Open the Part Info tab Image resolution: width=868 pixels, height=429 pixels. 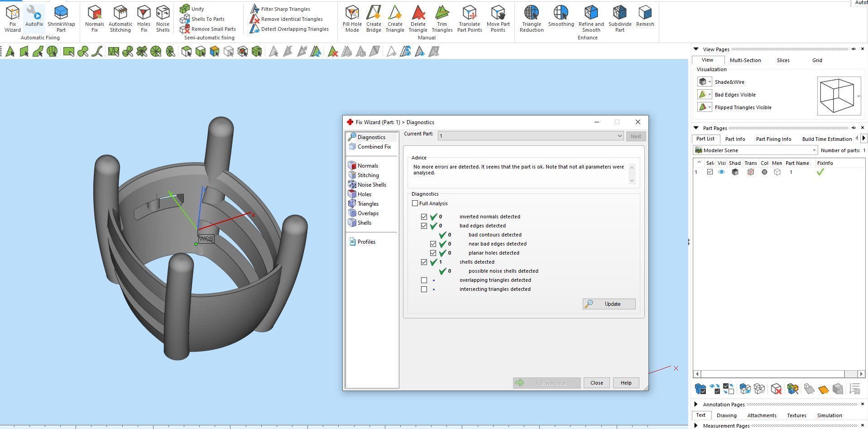click(735, 139)
